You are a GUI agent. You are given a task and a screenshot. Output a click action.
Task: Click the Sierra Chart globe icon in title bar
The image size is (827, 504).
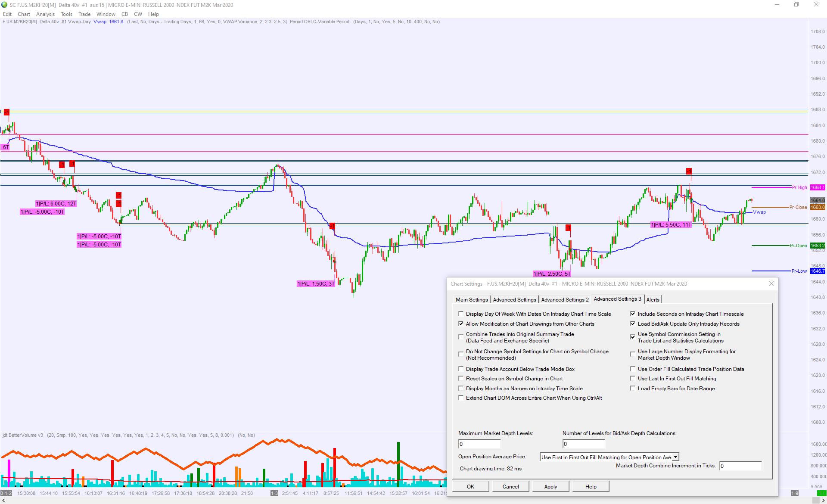click(x=5, y=5)
